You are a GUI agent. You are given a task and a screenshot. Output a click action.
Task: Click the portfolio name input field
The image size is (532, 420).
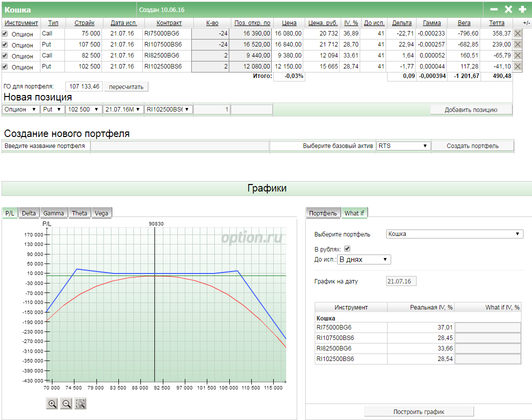(x=180, y=145)
